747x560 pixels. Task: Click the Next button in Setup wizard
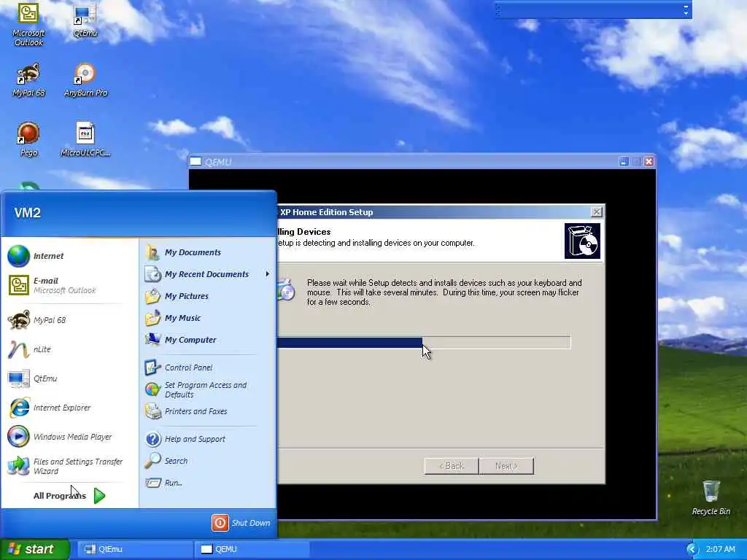(506, 466)
